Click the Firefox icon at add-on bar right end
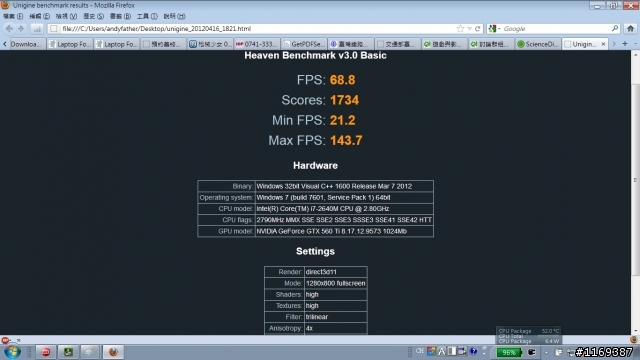 pos(633,340)
